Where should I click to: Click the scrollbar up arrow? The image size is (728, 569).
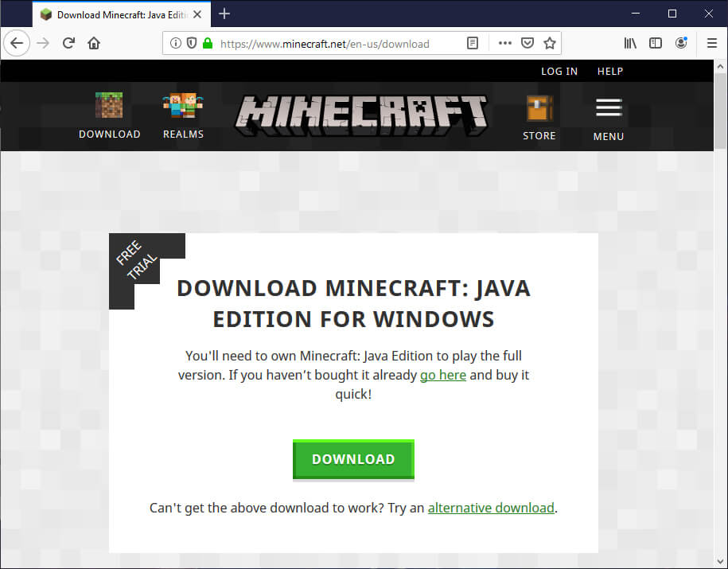click(721, 66)
